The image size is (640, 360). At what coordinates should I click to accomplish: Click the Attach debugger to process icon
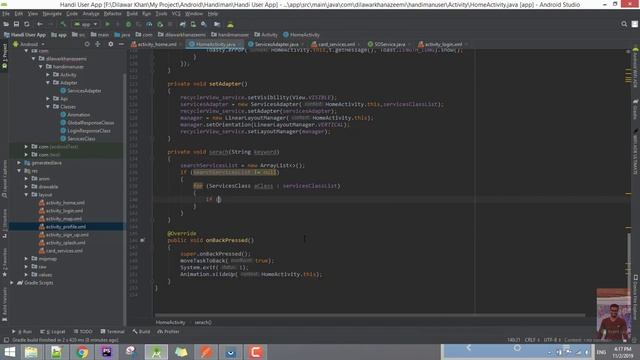[160, 24]
